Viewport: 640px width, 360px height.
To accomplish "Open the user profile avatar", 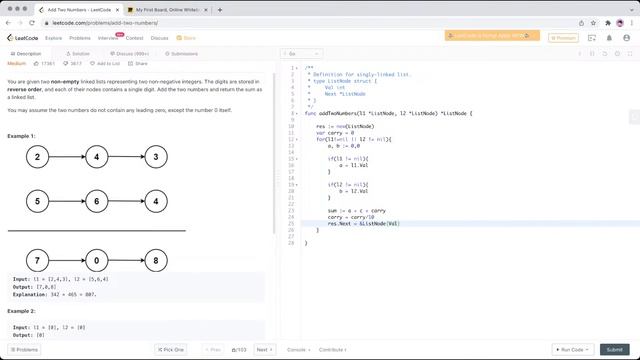I will pos(627,38).
